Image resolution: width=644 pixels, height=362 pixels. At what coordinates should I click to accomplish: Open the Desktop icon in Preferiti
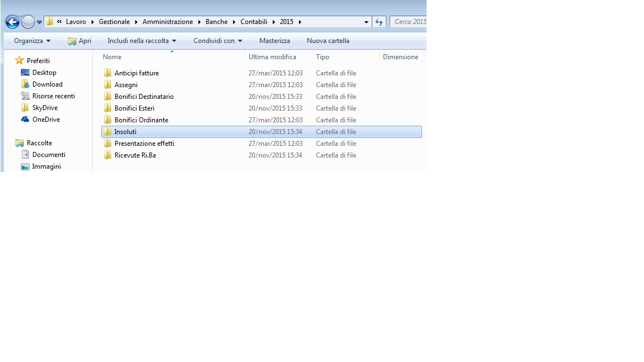coord(25,73)
